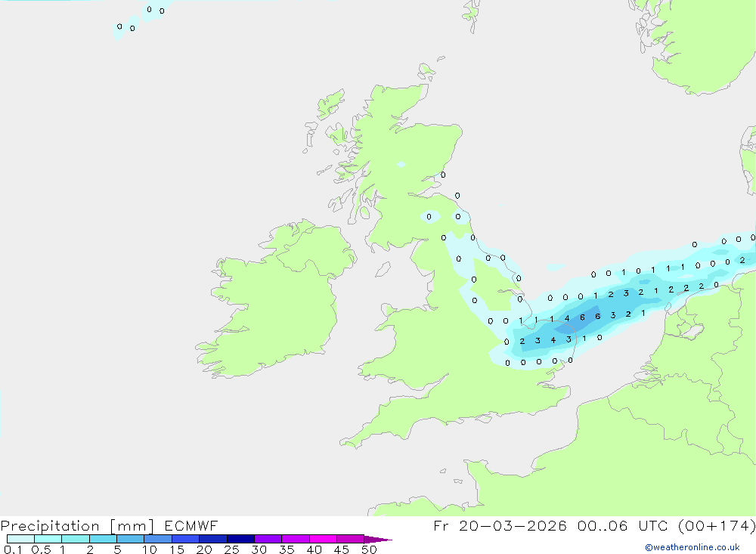Click the 15–20 mm legend color swatch

point(185,539)
